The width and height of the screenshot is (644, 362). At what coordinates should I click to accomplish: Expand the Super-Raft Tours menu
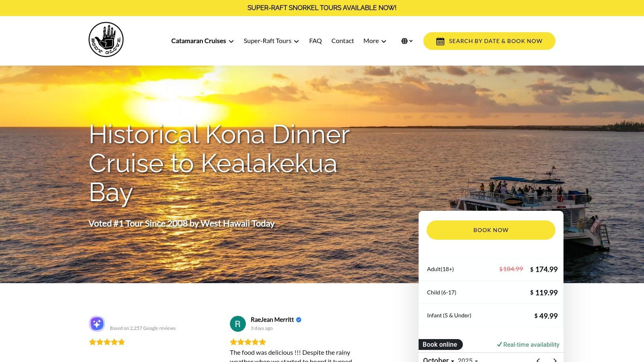point(271,41)
